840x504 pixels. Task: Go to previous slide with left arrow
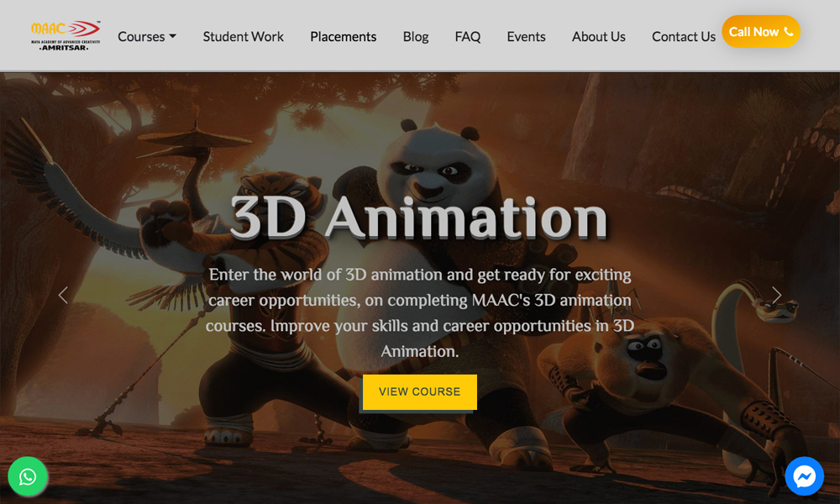(63, 295)
